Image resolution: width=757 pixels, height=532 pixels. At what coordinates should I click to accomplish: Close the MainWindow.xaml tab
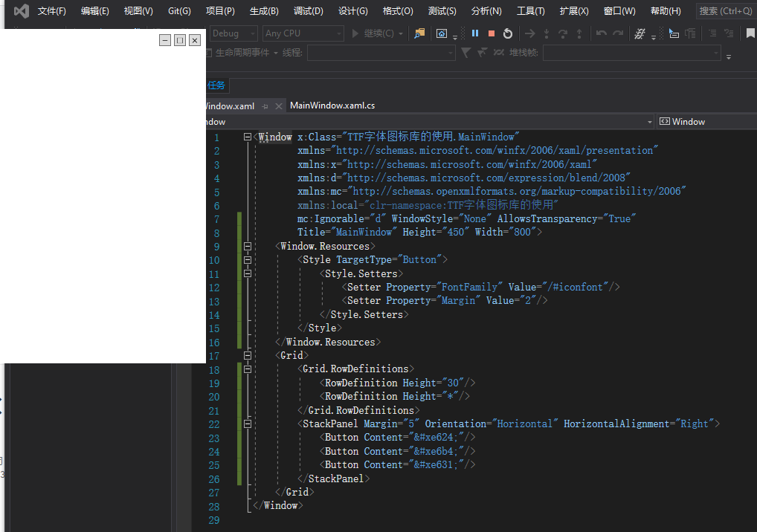point(279,106)
